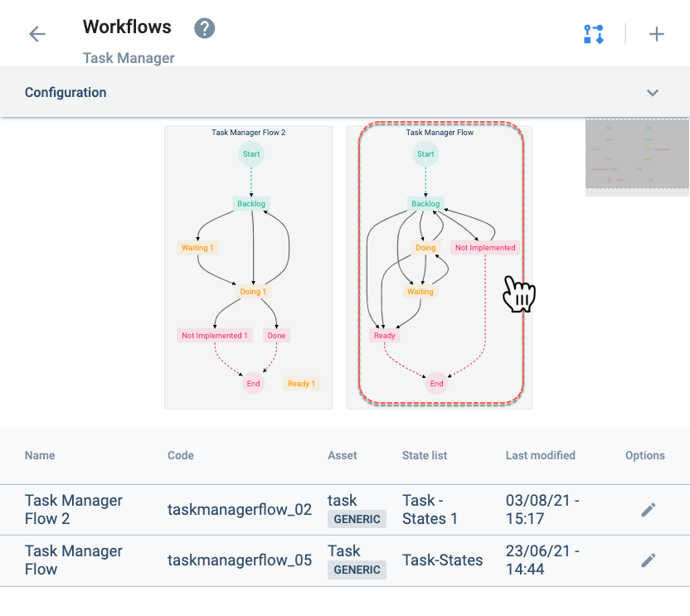Click the Task Manager Flow diagram title
The height and width of the screenshot is (616, 690).
(440, 133)
